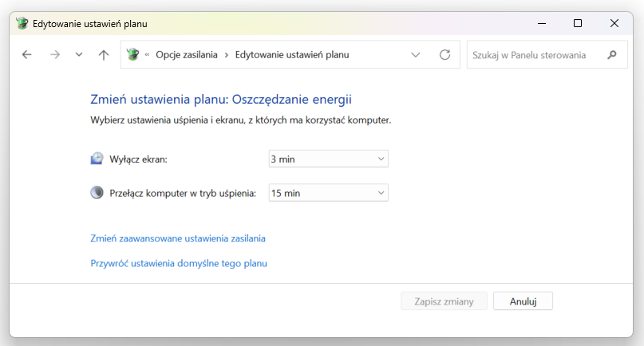
Task: Open Zmień zaawansowane ustawienia zasilania link
Action: [x=178, y=238]
